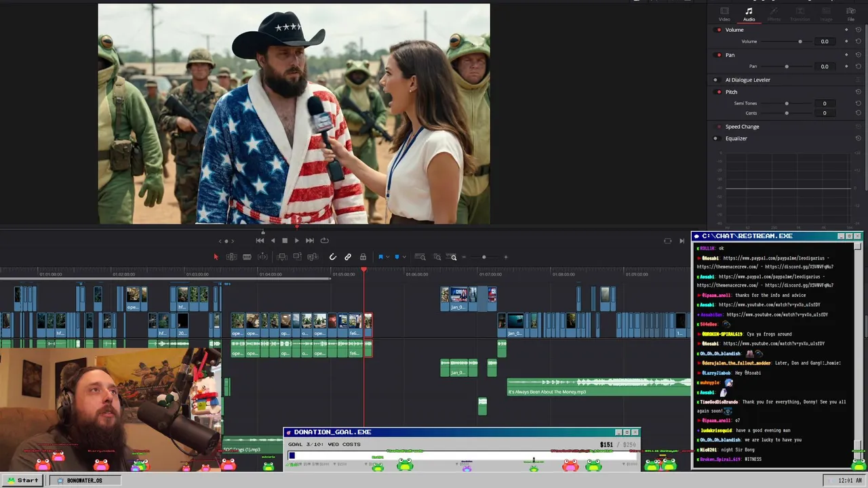Viewport: 868px width, 488px height.
Task: Disable the Volume toggle switch
Action: (717, 30)
